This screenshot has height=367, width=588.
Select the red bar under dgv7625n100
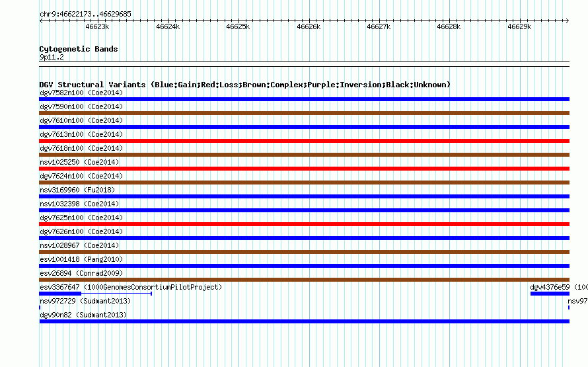[304, 224]
